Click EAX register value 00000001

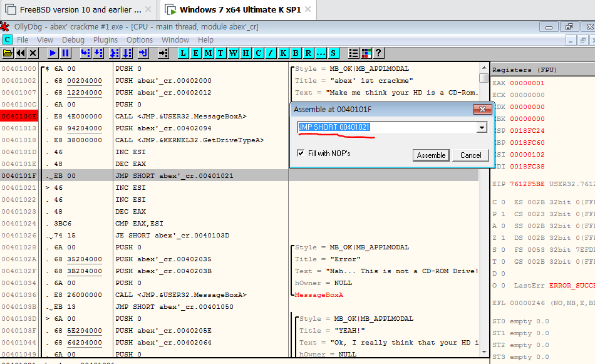(527, 83)
